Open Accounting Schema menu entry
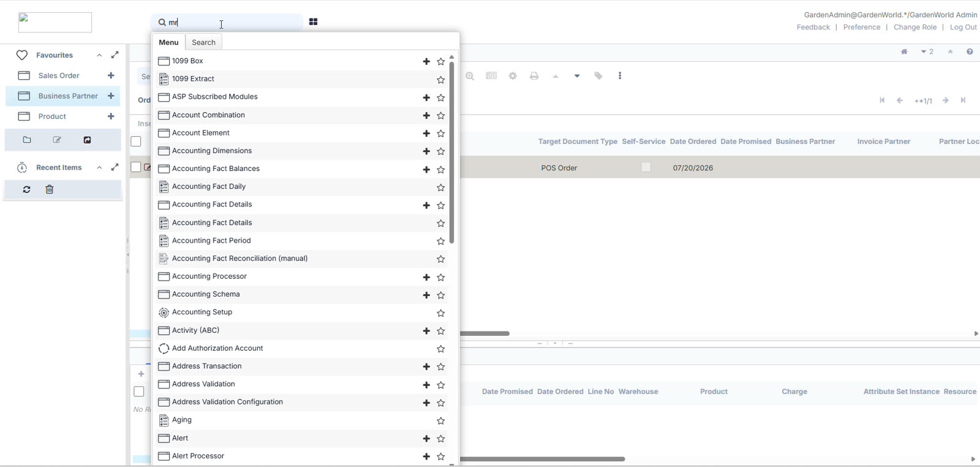The height and width of the screenshot is (467, 980). [x=206, y=294]
